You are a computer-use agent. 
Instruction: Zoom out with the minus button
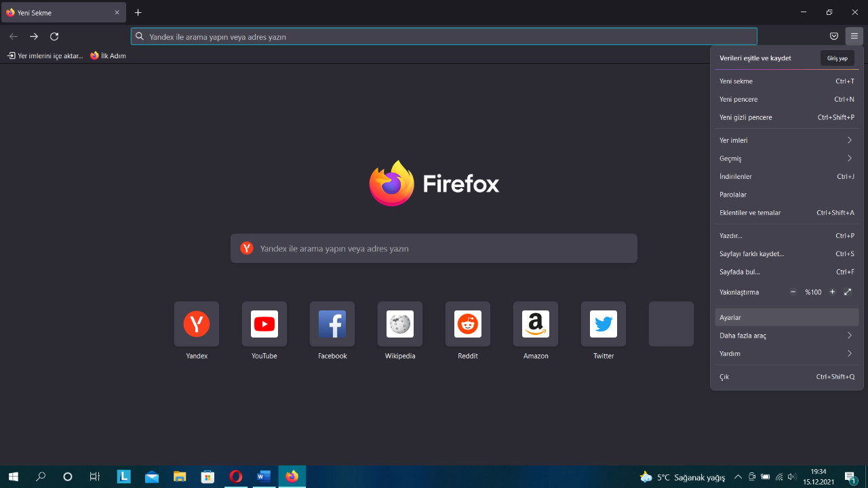click(x=793, y=292)
